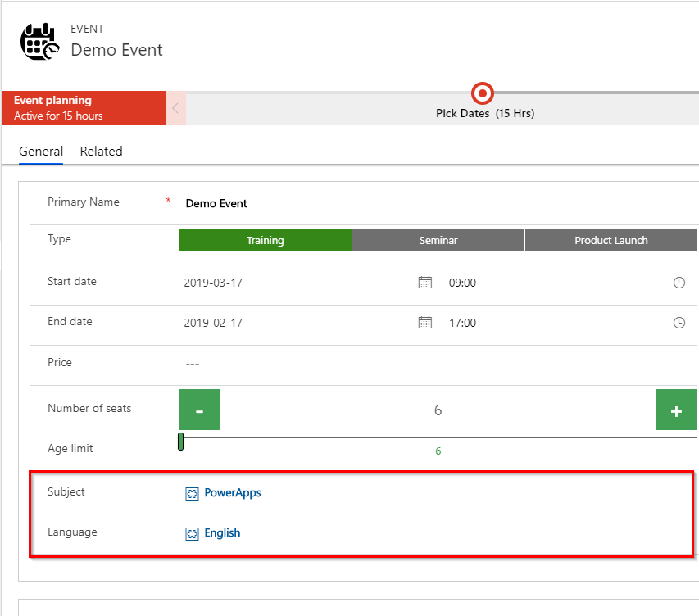Open the Start date calendar picker

tap(424, 283)
